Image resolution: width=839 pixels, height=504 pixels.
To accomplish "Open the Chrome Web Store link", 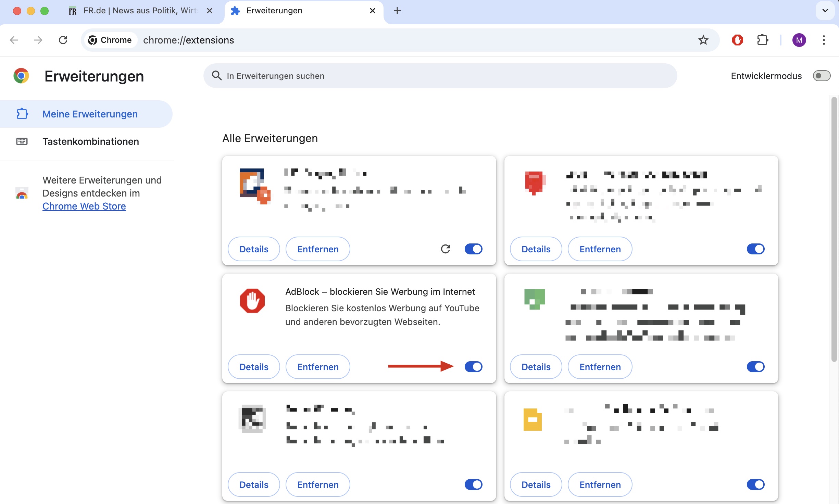I will click(84, 206).
